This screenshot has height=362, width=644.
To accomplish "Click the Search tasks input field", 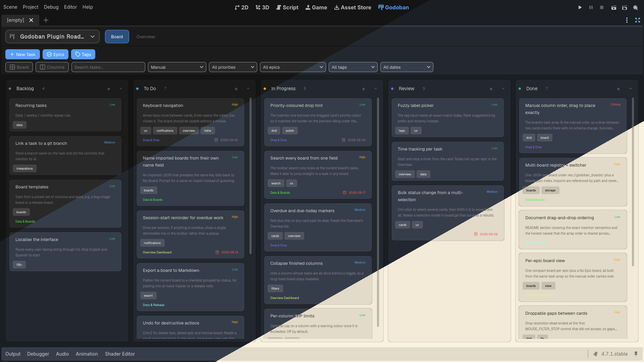I will coord(108,67).
